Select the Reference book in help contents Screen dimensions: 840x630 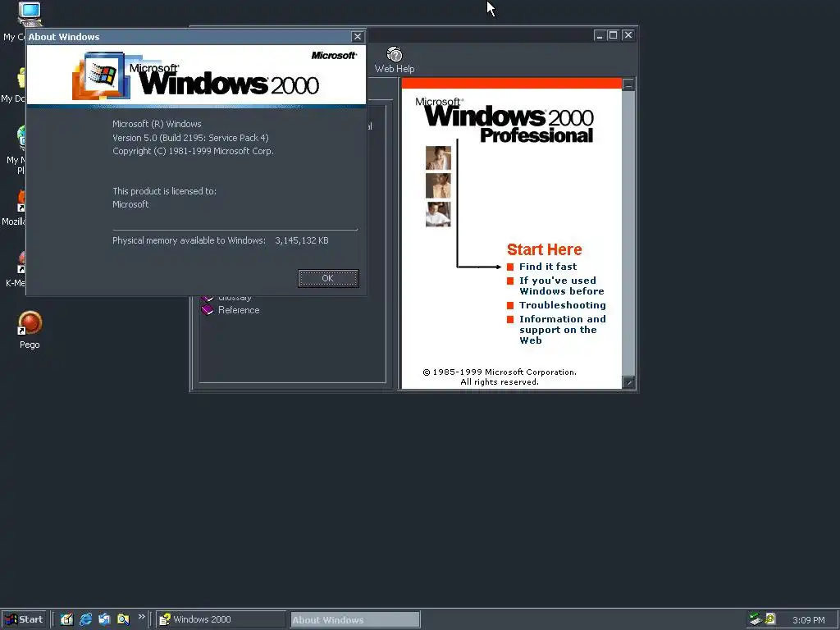(x=239, y=310)
